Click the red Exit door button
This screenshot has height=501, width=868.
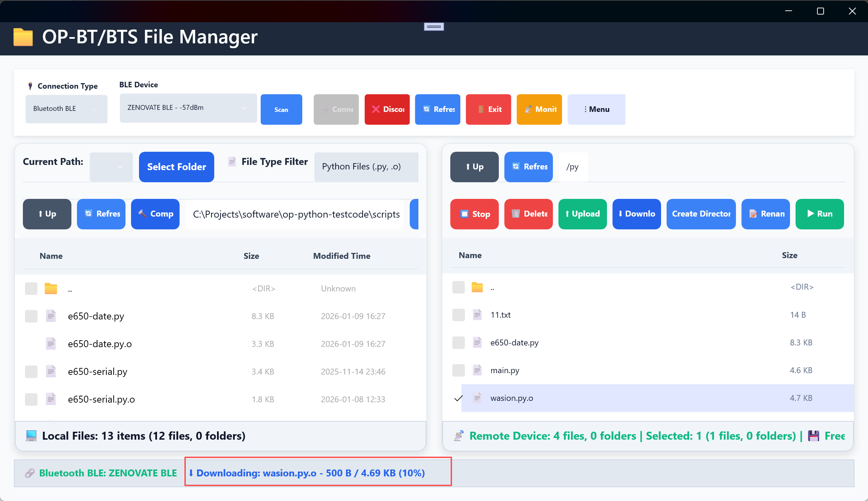click(x=488, y=109)
